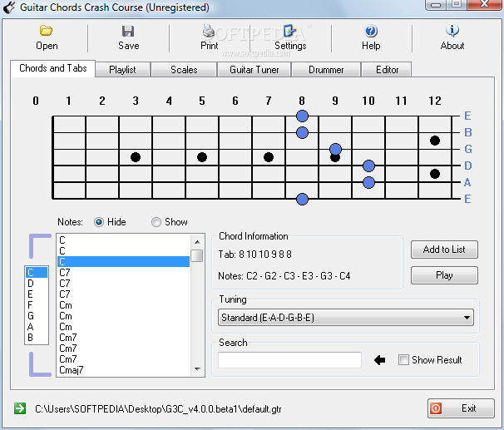The width and height of the screenshot is (504, 430).
Task: Click the Exit button
Action: coord(461,408)
